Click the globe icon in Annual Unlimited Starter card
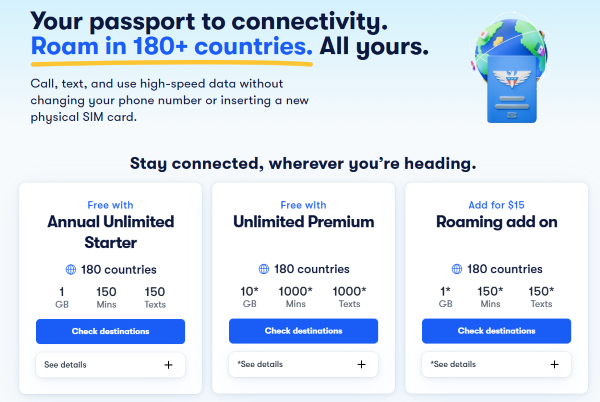 pos(71,269)
